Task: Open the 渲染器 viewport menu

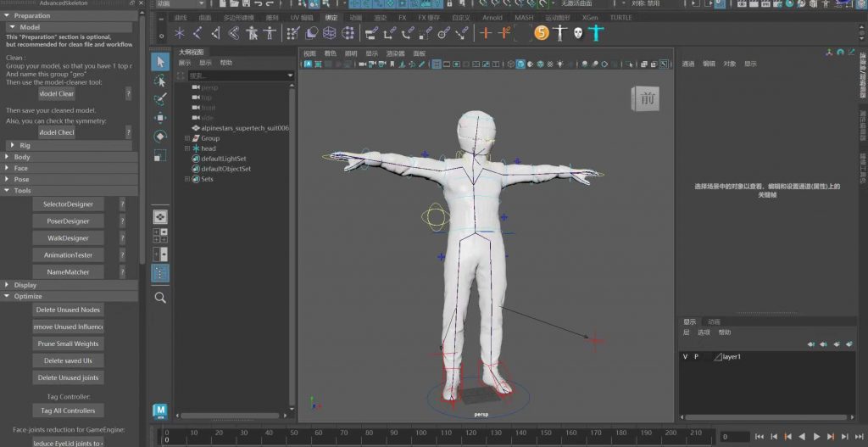Action: pyautogui.click(x=395, y=53)
